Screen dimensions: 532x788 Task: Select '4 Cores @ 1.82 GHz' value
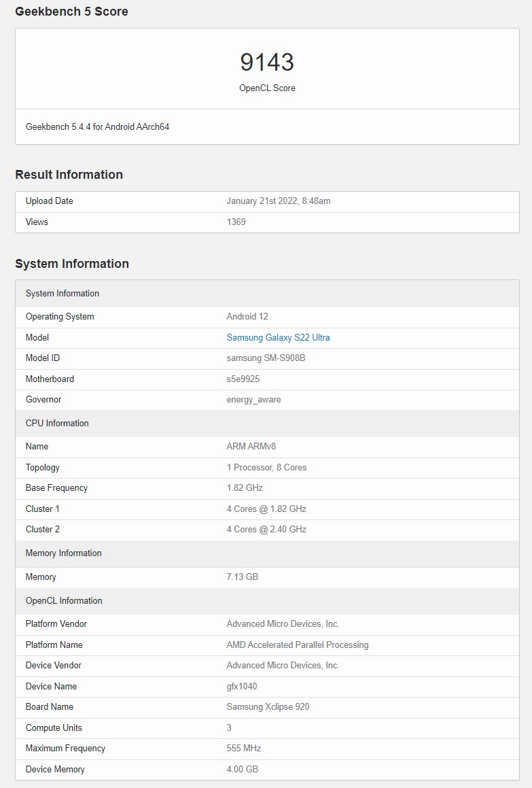point(266,509)
